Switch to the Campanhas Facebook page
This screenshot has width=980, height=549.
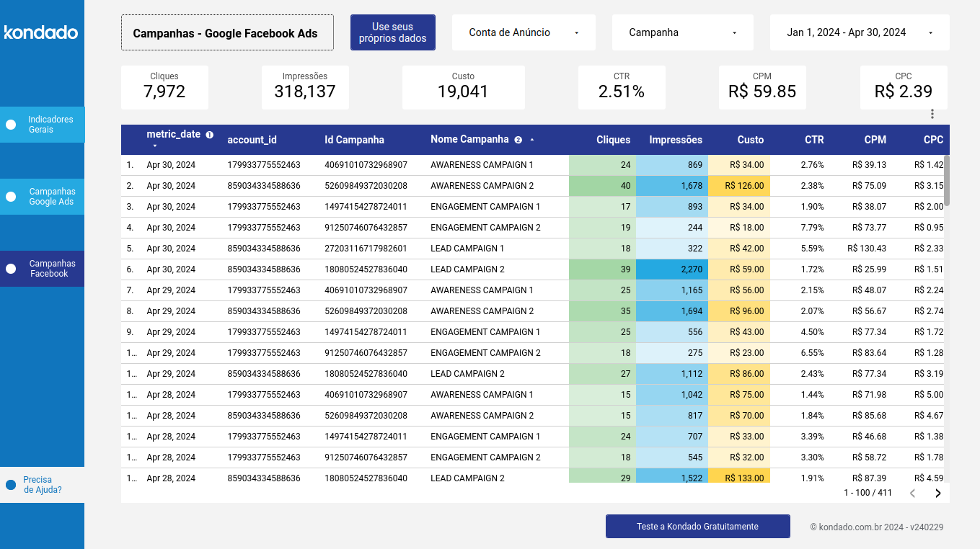(x=52, y=268)
